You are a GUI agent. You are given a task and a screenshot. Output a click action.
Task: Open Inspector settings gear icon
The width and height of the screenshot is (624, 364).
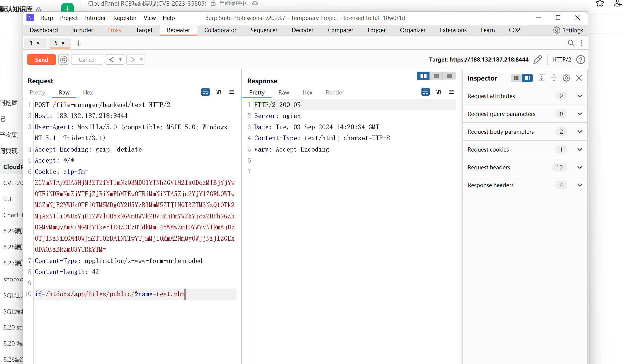(566, 78)
